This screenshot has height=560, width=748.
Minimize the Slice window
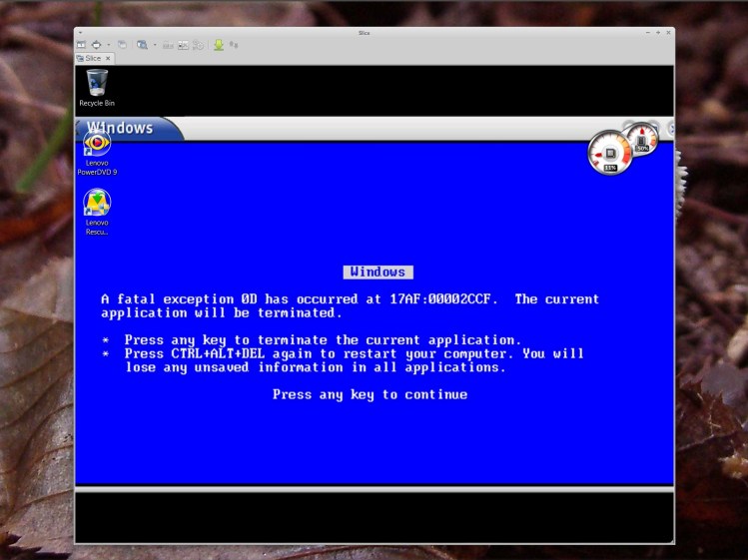click(x=648, y=32)
